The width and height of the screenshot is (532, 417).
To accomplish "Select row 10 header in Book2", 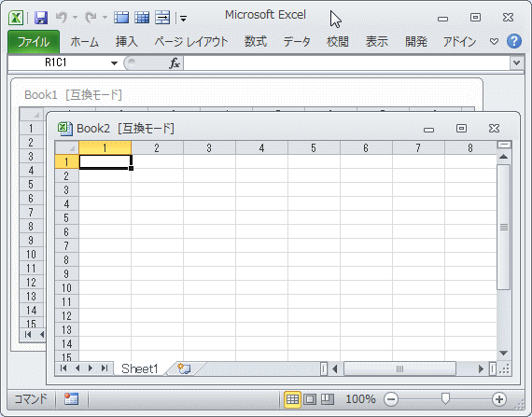I will point(67,288).
